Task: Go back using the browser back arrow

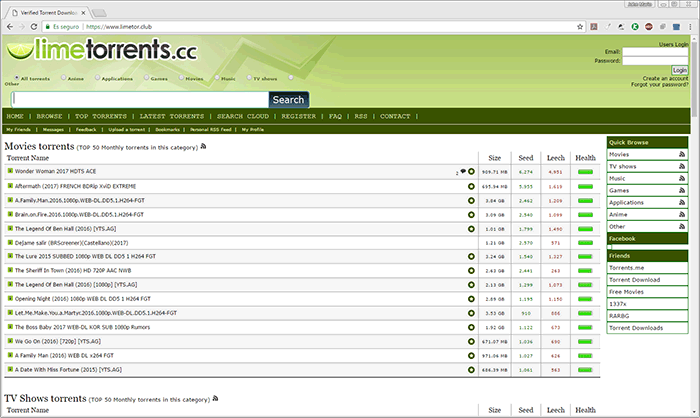Action: [x=10, y=27]
